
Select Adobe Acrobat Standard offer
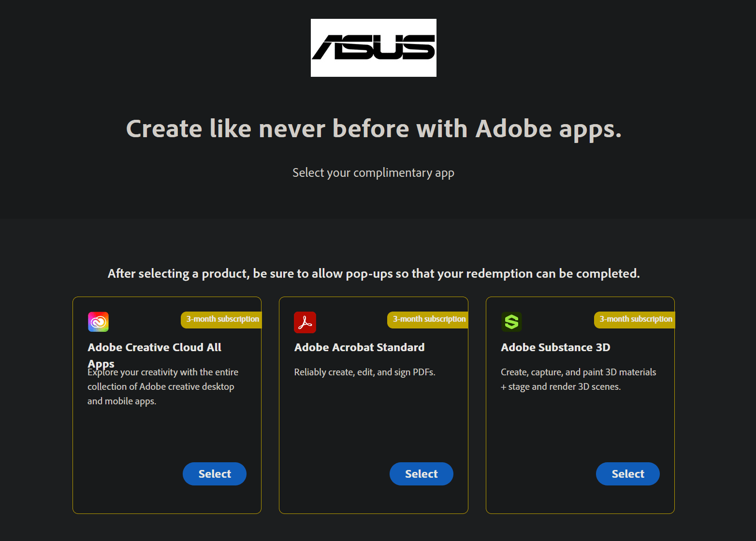point(421,474)
